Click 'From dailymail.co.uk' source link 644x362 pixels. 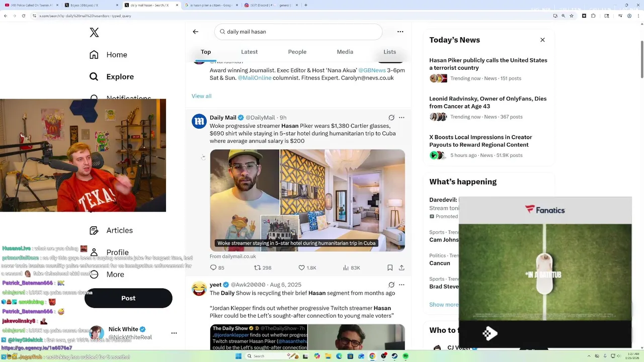pos(233,256)
